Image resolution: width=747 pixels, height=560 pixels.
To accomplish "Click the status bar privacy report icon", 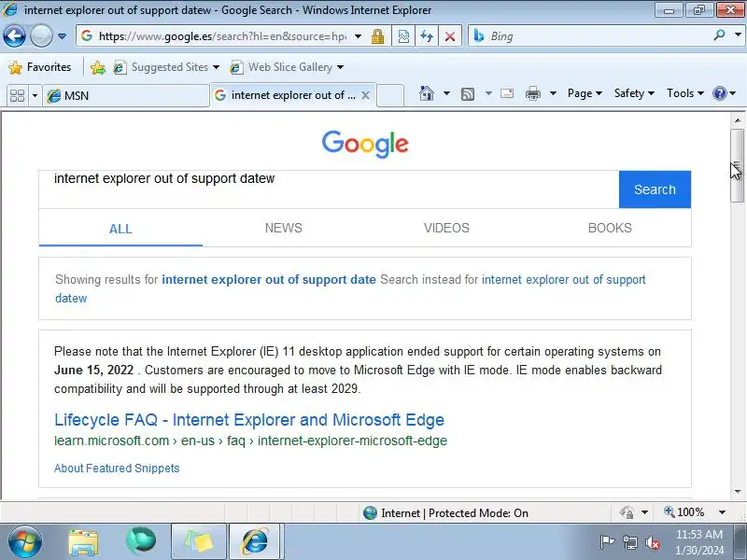I will [x=627, y=512].
